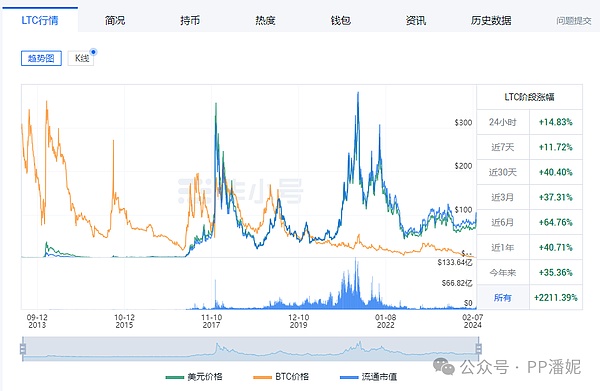Select the 热度 tab
The height and width of the screenshot is (391, 600).
coord(265,20)
